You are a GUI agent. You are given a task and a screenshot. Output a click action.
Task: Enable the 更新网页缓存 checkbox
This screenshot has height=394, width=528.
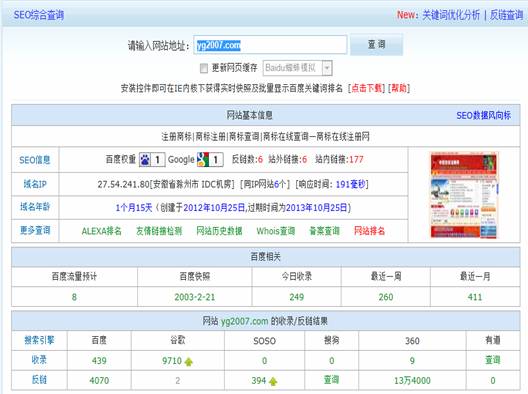coord(203,68)
